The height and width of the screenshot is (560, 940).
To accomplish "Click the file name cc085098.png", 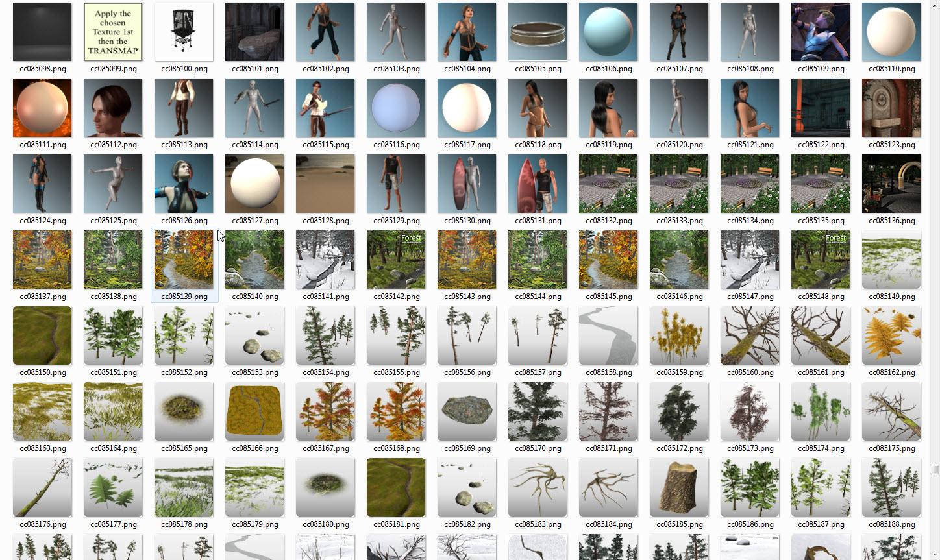I will (43, 69).
